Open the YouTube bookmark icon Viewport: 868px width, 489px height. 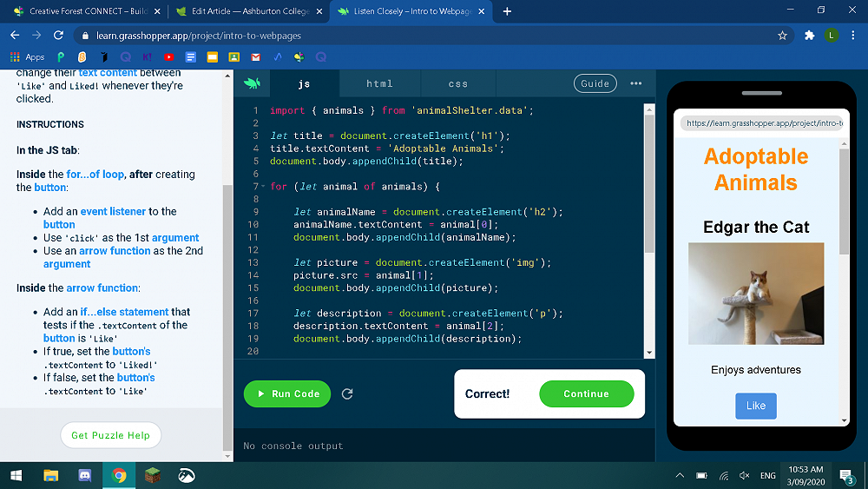tap(169, 57)
